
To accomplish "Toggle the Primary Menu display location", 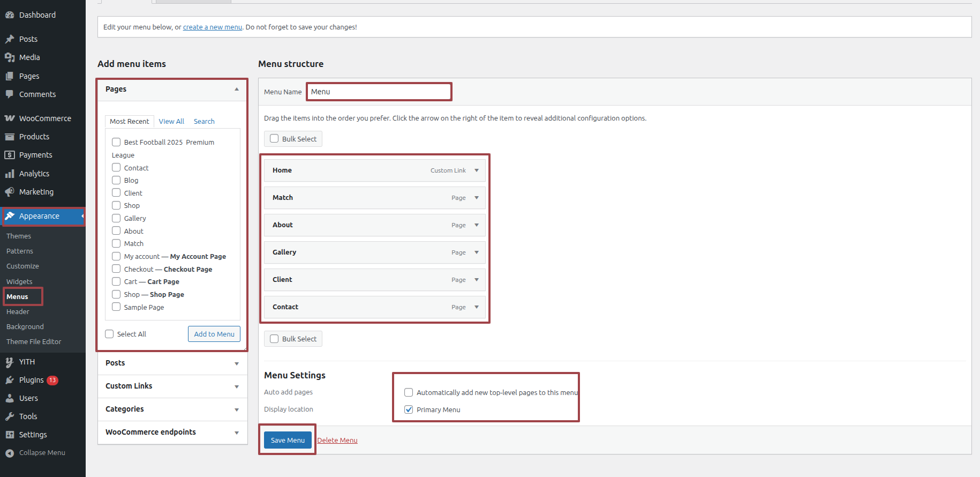I will 409,409.
